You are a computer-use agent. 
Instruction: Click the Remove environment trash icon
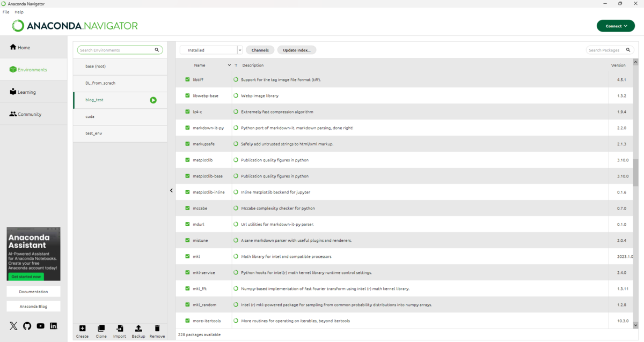(x=157, y=329)
